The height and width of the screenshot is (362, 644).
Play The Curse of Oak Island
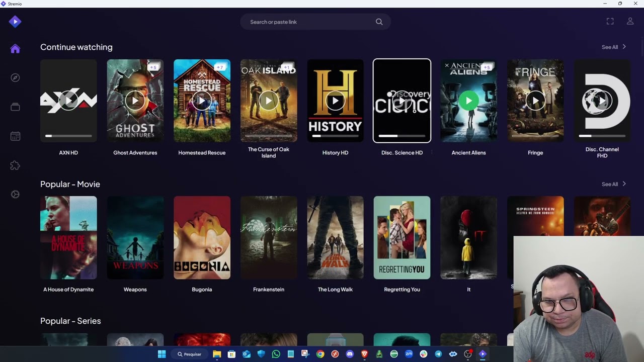(269, 101)
